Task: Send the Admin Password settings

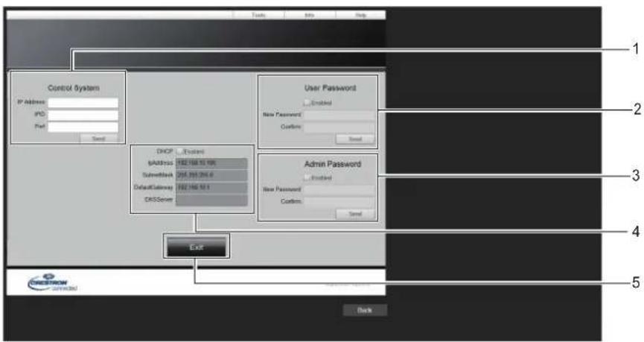Action: coord(355,214)
